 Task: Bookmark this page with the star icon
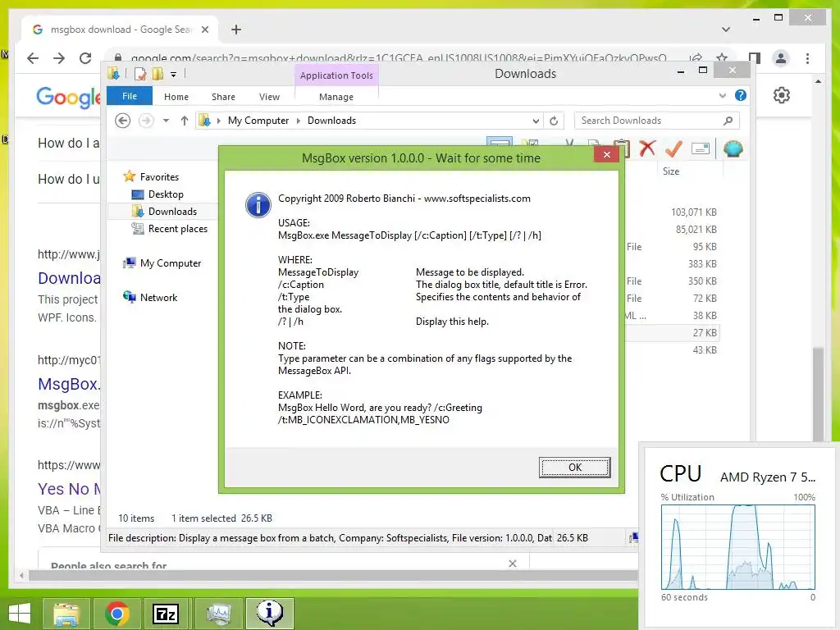pos(722,58)
